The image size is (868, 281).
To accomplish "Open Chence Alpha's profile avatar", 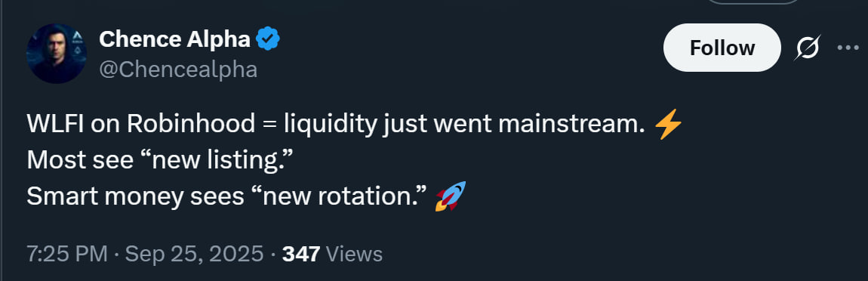I will click(57, 53).
